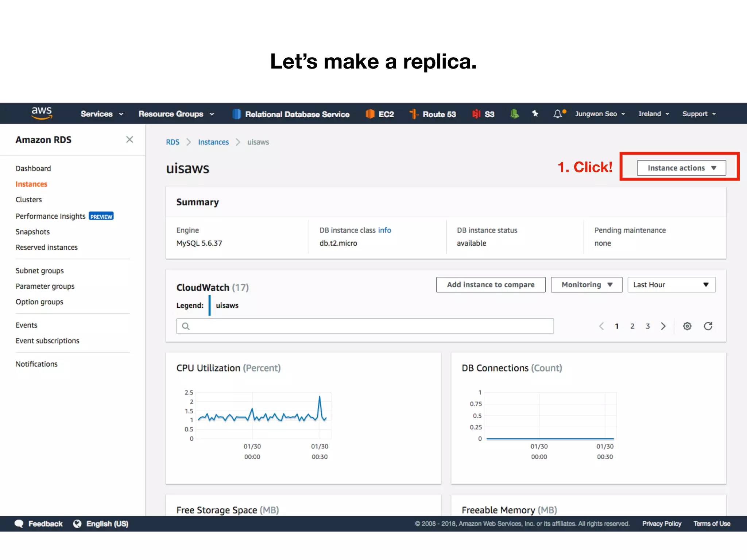Click the Instances breadcrumb link
Viewport: 747px width, 560px height.
pyautogui.click(x=213, y=142)
